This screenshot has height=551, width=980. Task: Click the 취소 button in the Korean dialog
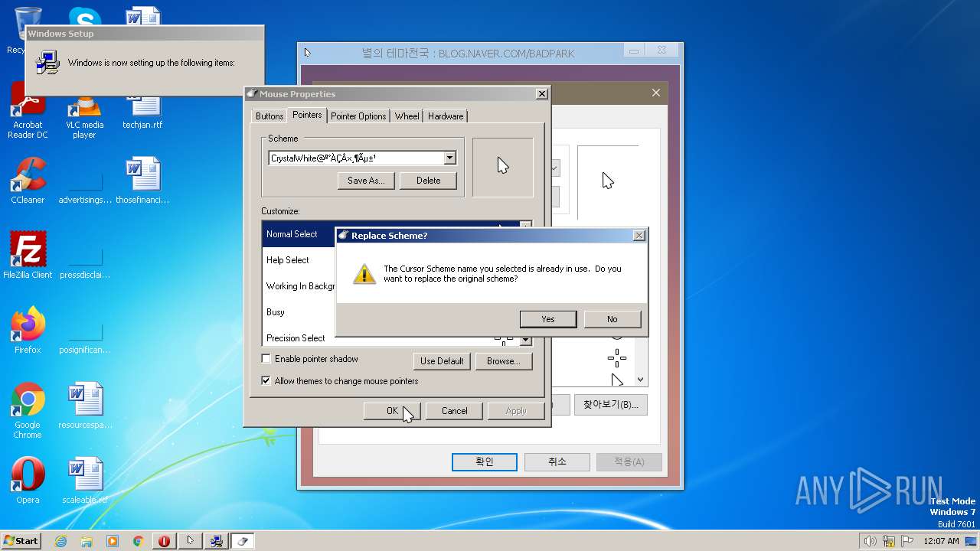pos(557,461)
